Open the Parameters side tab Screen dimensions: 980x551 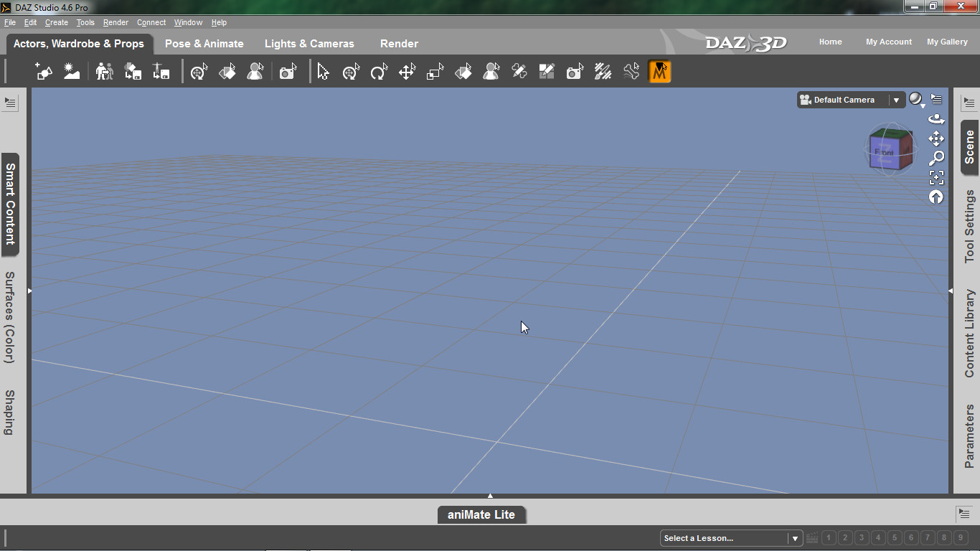click(969, 436)
